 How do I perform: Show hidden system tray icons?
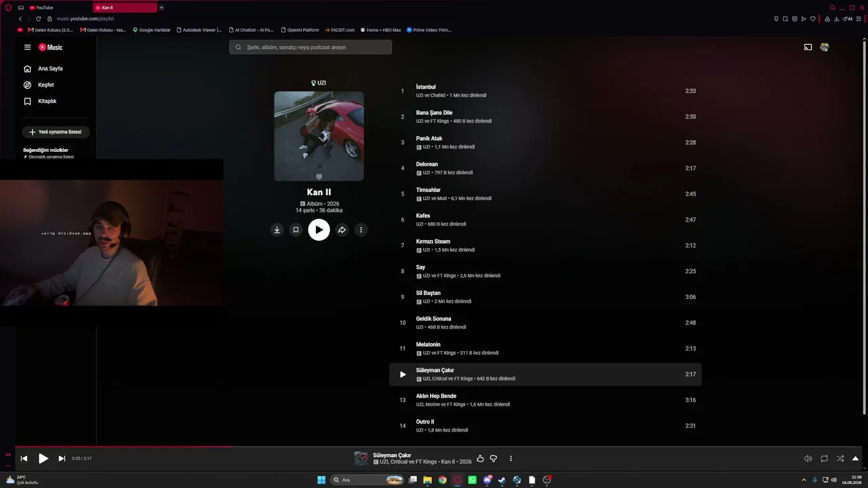click(804, 480)
